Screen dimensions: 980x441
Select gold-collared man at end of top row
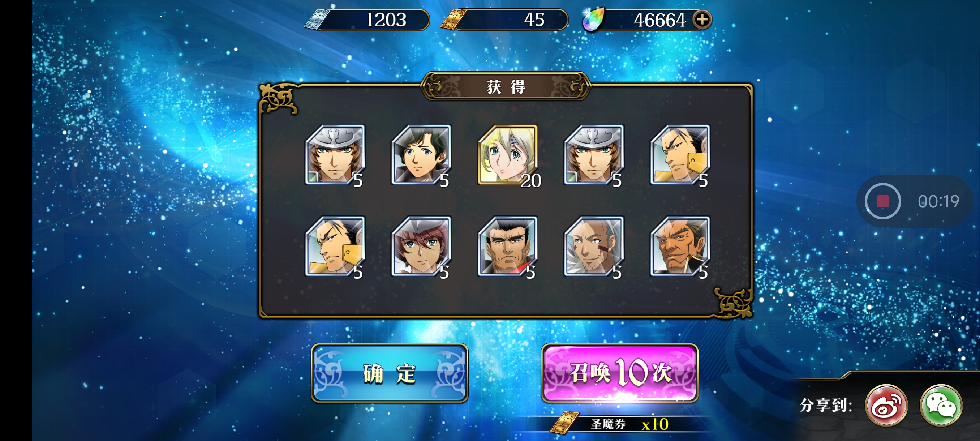click(680, 155)
